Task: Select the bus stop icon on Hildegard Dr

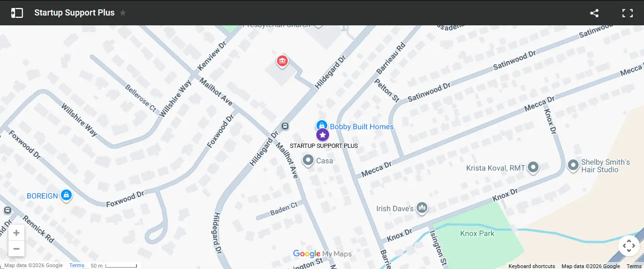Action: tap(285, 126)
